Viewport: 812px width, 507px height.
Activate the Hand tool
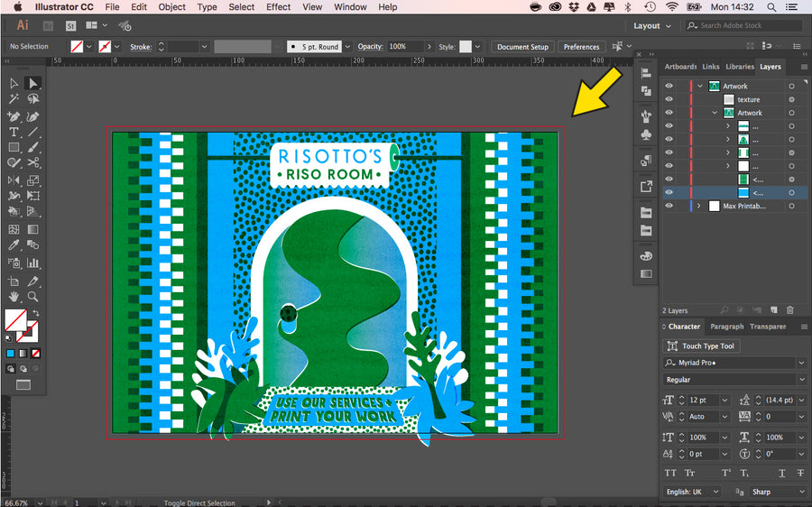point(14,296)
